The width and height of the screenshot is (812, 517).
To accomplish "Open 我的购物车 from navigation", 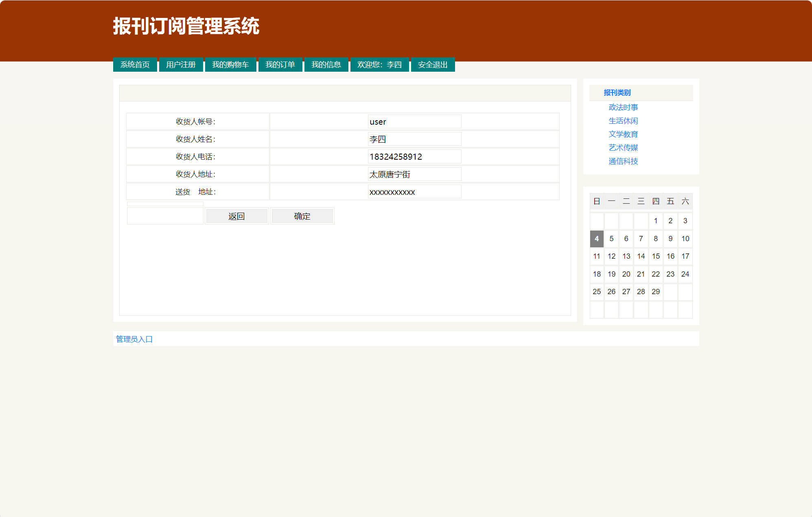I will coord(230,64).
